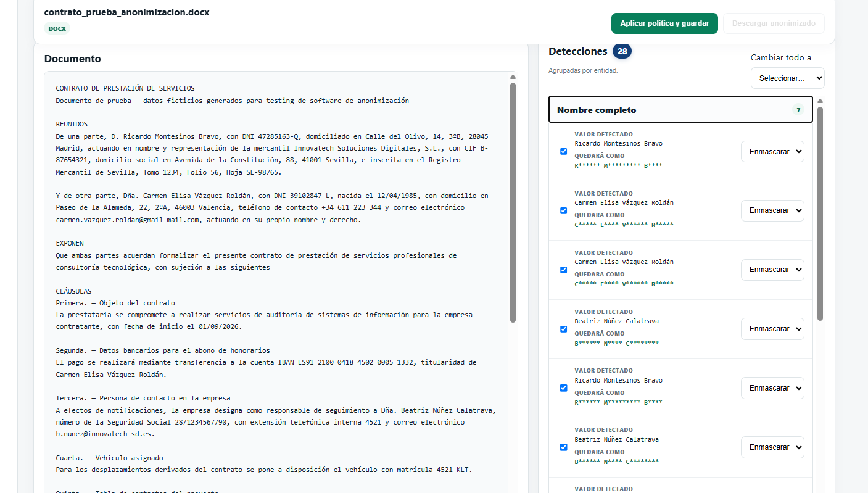868x493 pixels.
Task: Click the Detecciones heading
Action: (x=578, y=51)
